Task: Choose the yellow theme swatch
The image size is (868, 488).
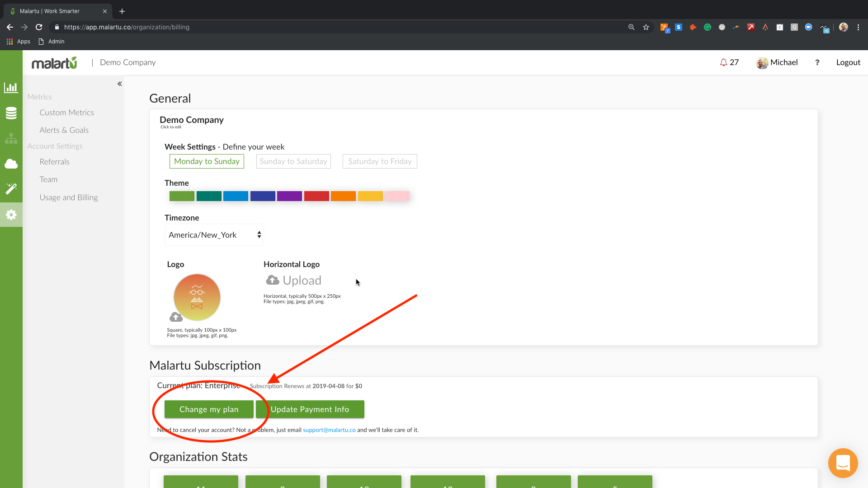Action: coord(370,196)
